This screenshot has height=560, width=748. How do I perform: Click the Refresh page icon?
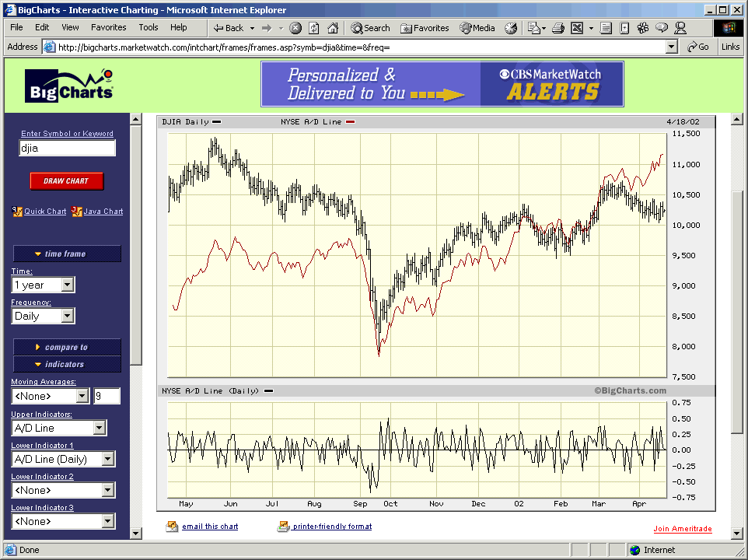click(314, 28)
